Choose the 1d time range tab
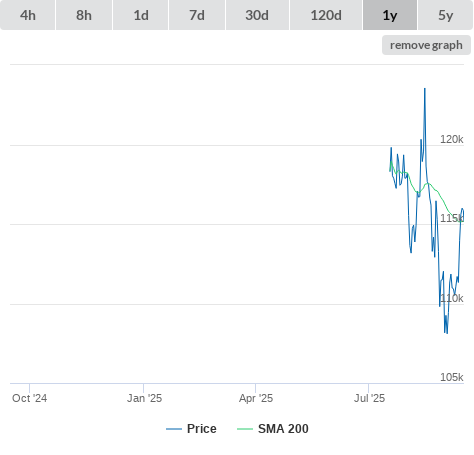The image size is (474, 455). pyautogui.click(x=141, y=15)
